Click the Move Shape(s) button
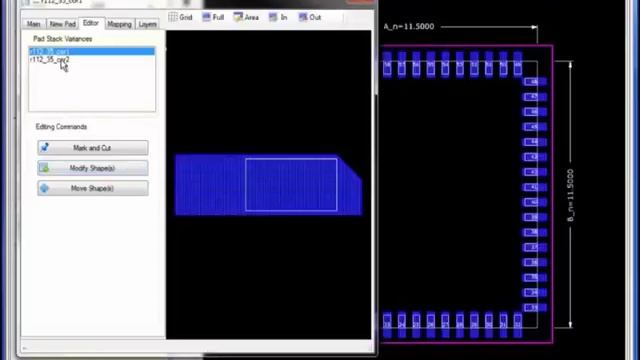 click(93, 188)
